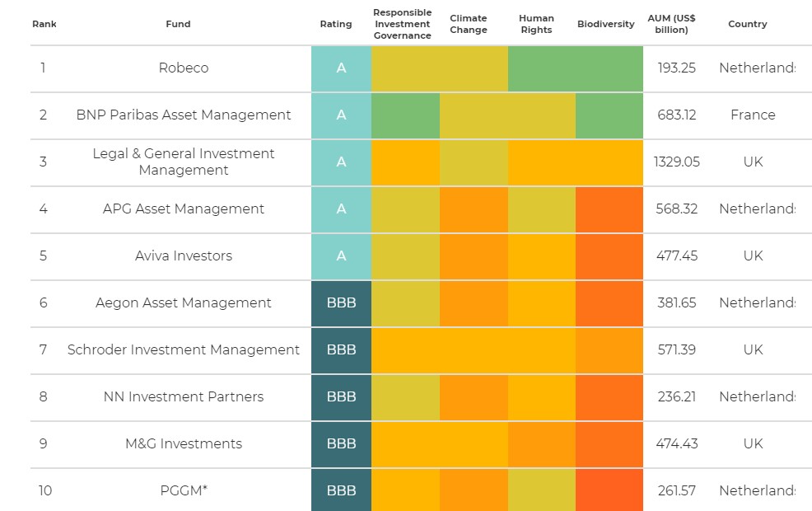
Task: Open Schroder Investment Management entry
Action: tap(184, 349)
